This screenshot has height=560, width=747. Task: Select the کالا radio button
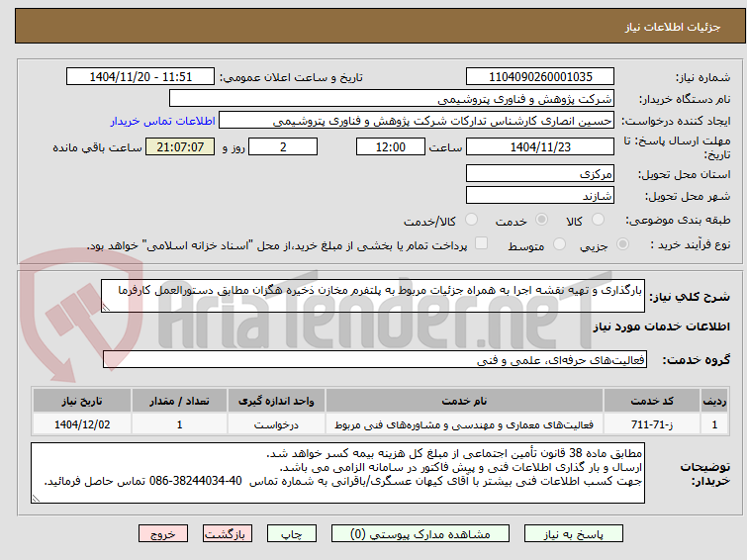click(x=598, y=220)
